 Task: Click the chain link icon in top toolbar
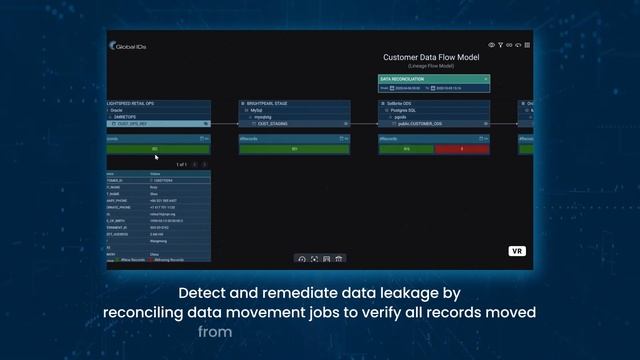point(509,45)
